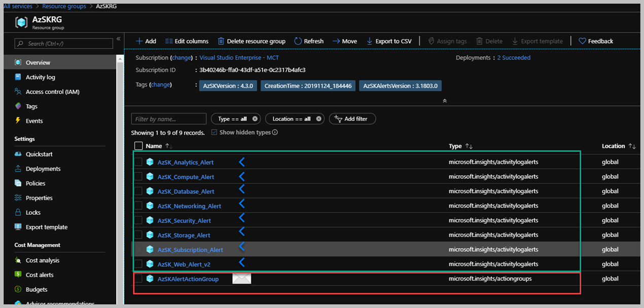The width and height of the screenshot is (644, 308).
Task: Sort the list by the Location column arrows
Action: click(632, 146)
